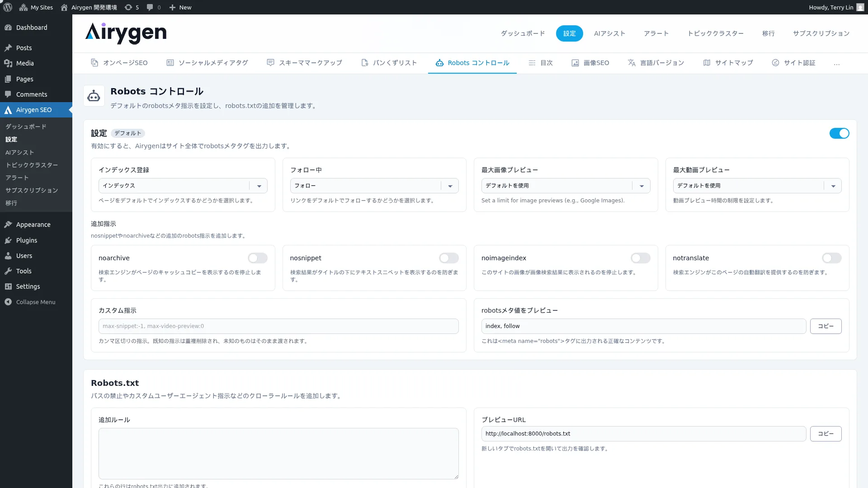
Task: Click the robots meta preview field showing index, follow
Action: click(644, 326)
